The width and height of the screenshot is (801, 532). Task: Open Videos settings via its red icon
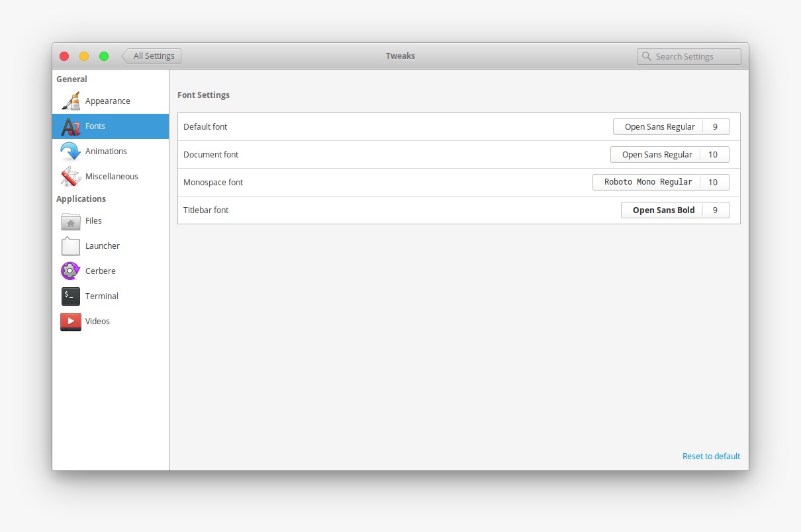[70, 321]
